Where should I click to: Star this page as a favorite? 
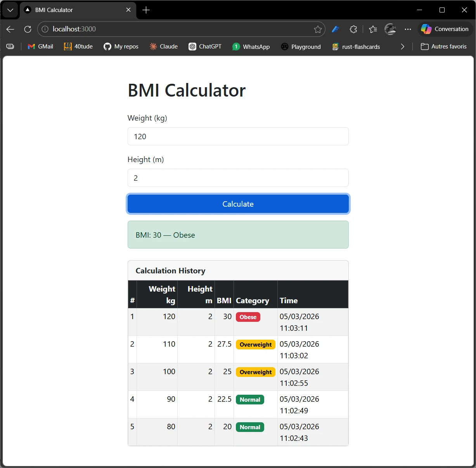click(318, 29)
